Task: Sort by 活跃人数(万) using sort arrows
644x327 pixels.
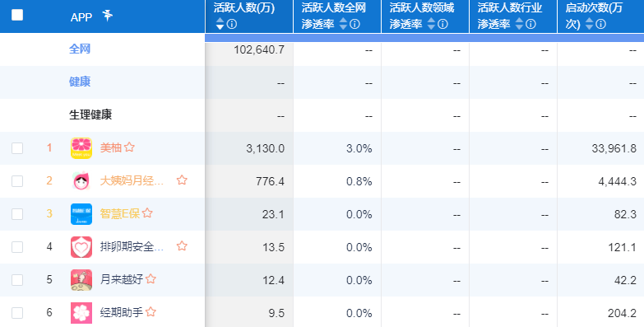Action: click(x=220, y=24)
